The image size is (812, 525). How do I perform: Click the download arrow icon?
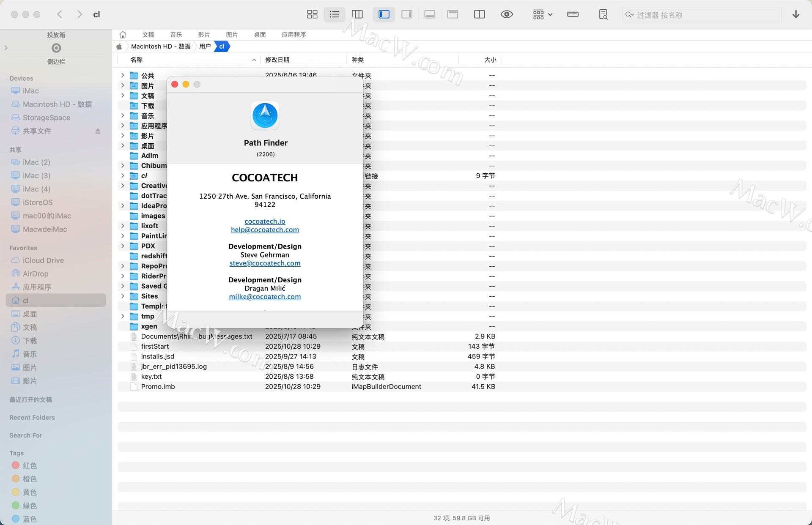click(x=796, y=14)
